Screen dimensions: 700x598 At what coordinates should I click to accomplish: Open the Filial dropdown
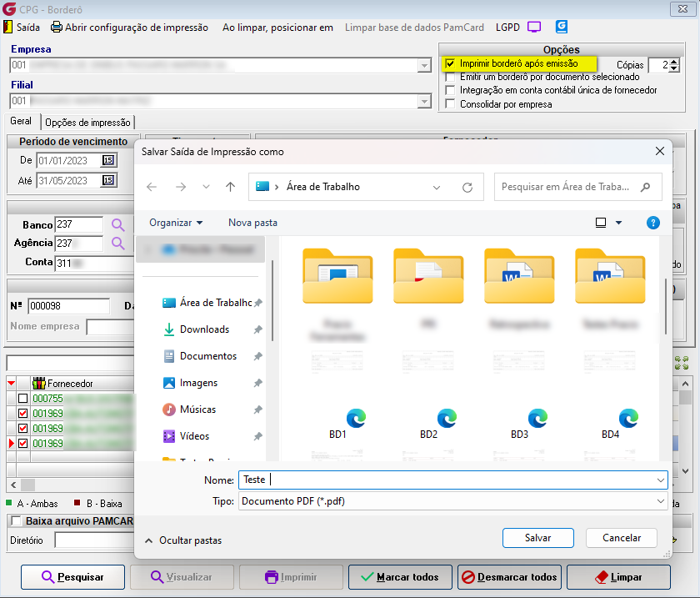click(x=424, y=102)
